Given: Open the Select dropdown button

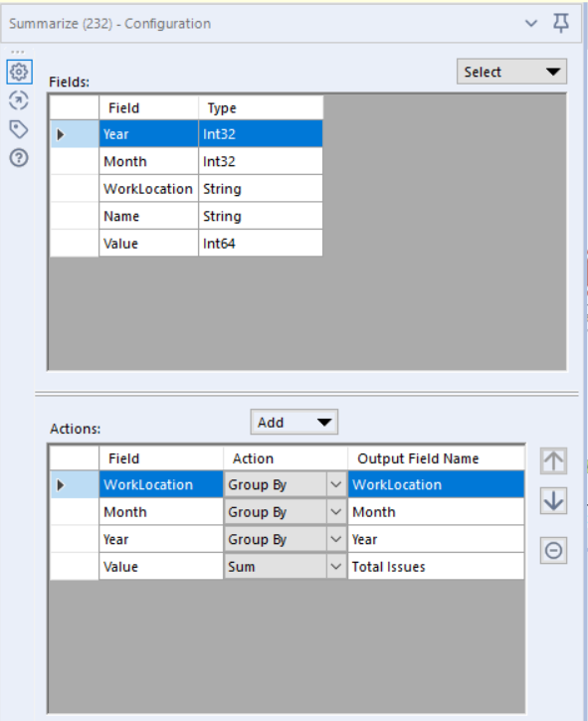Looking at the screenshot, I should tap(511, 72).
